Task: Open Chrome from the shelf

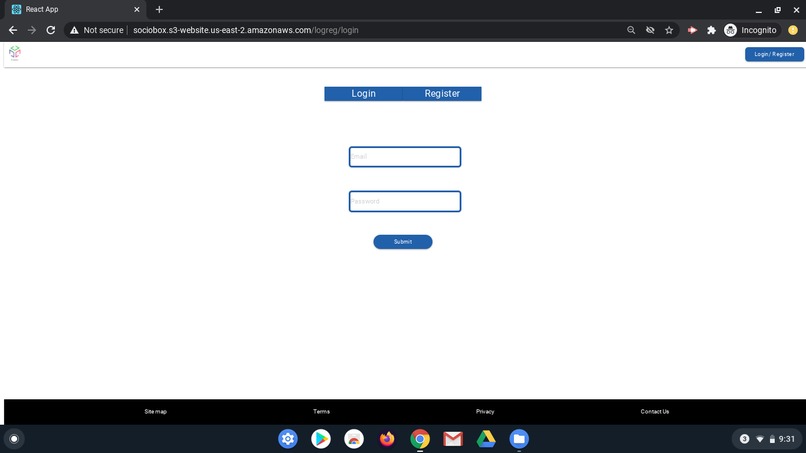Action: pos(420,439)
